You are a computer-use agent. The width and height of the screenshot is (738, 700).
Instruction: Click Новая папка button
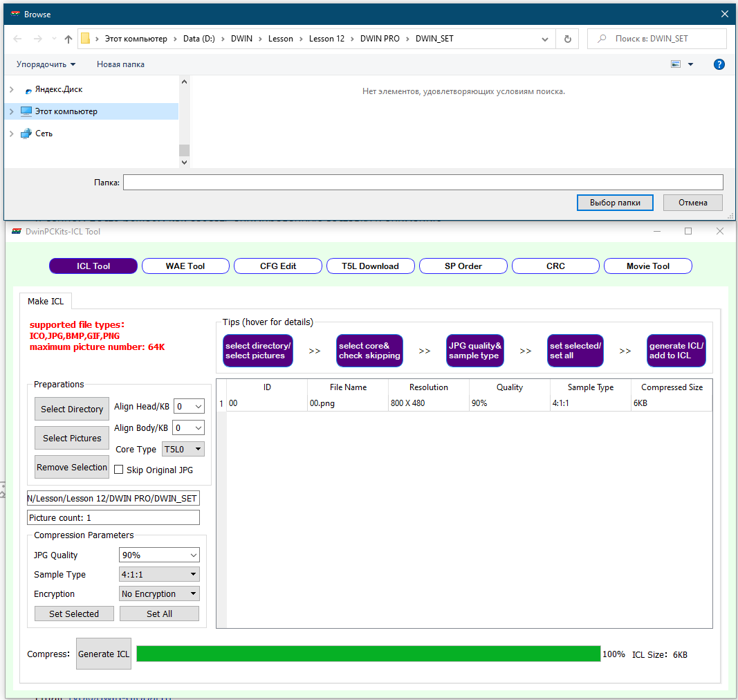(x=120, y=64)
